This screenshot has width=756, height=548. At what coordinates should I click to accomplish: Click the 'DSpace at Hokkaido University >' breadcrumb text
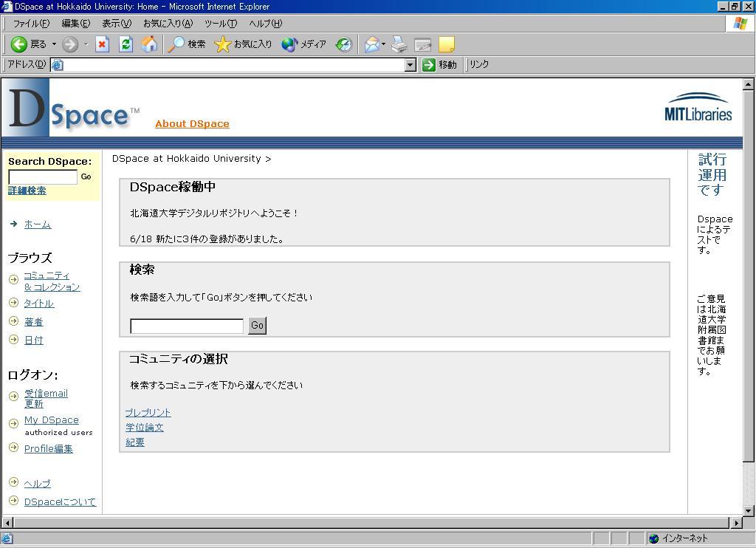click(191, 159)
